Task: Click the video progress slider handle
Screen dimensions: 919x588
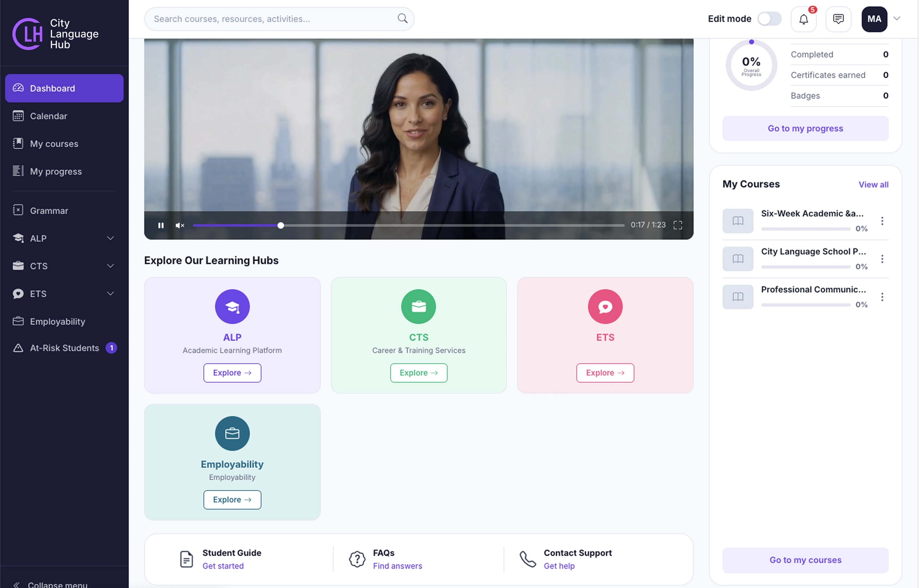Action: point(280,225)
